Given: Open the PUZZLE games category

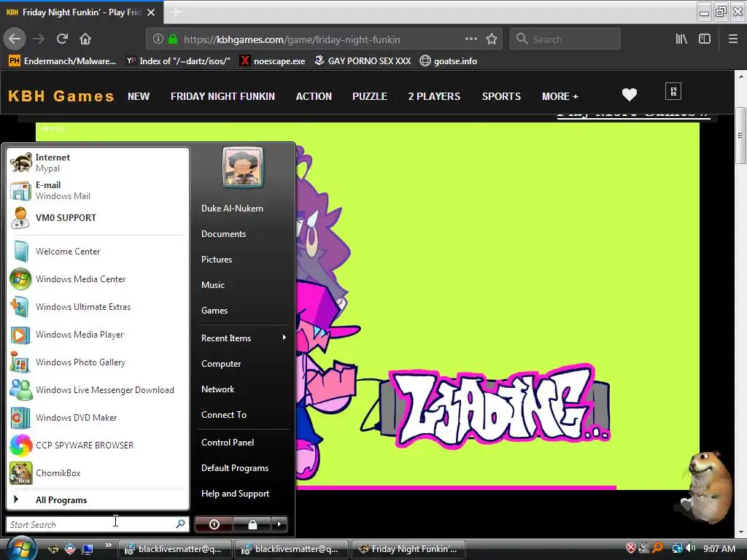Looking at the screenshot, I should (x=370, y=96).
